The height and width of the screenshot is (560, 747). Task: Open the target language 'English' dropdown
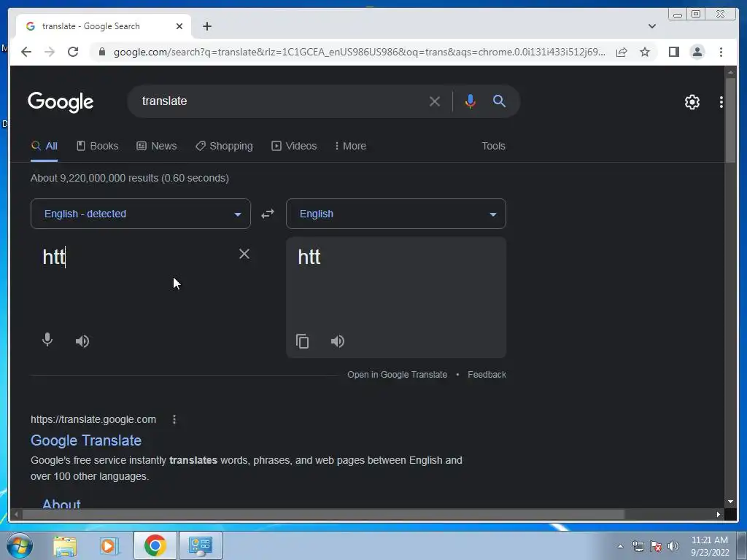coord(396,214)
